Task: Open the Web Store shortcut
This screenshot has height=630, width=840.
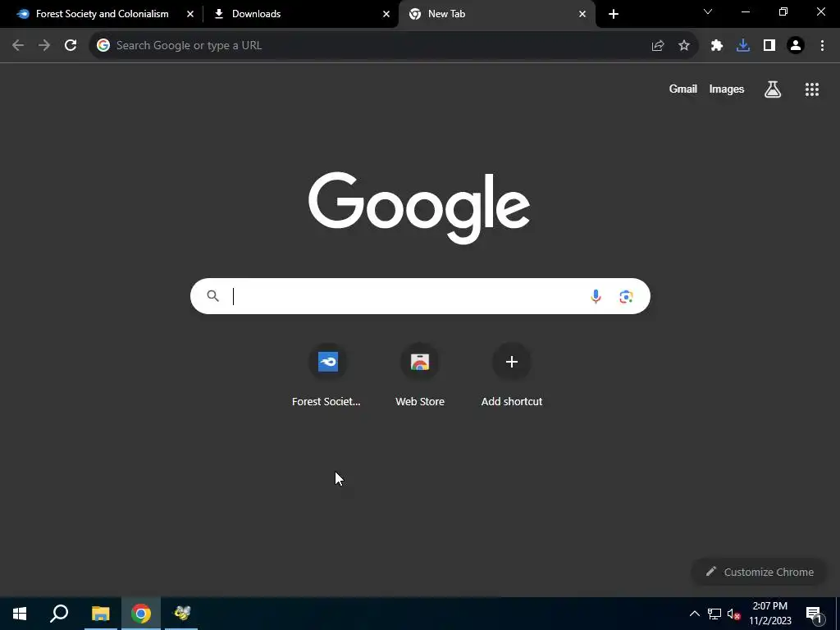Action: pyautogui.click(x=420, y=376)
